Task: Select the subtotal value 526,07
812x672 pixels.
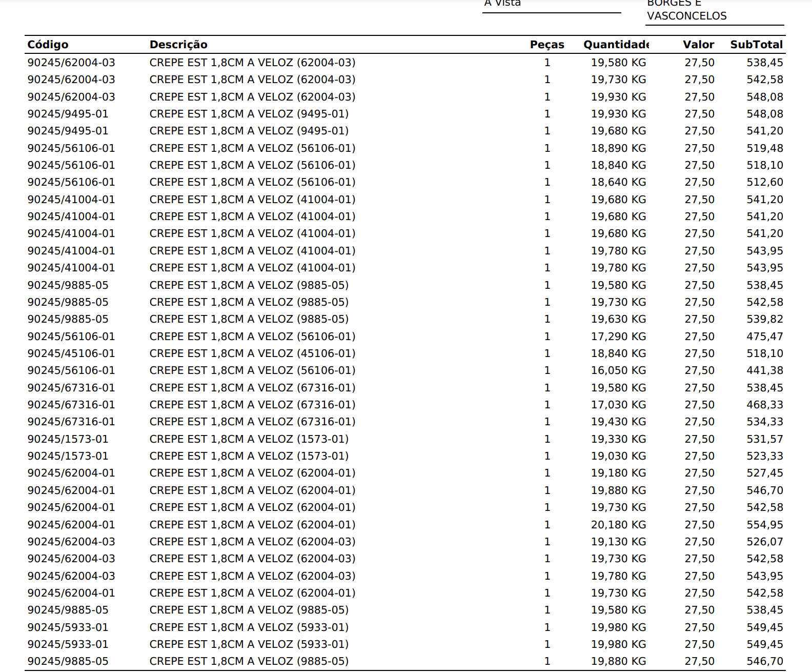Action: [x=764, y=542]
